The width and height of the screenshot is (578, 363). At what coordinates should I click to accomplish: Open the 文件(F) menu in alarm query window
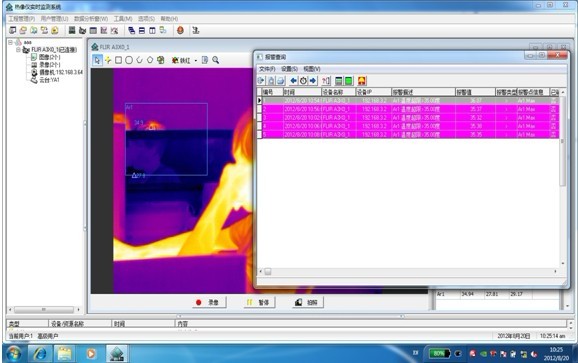pos(267,69)
